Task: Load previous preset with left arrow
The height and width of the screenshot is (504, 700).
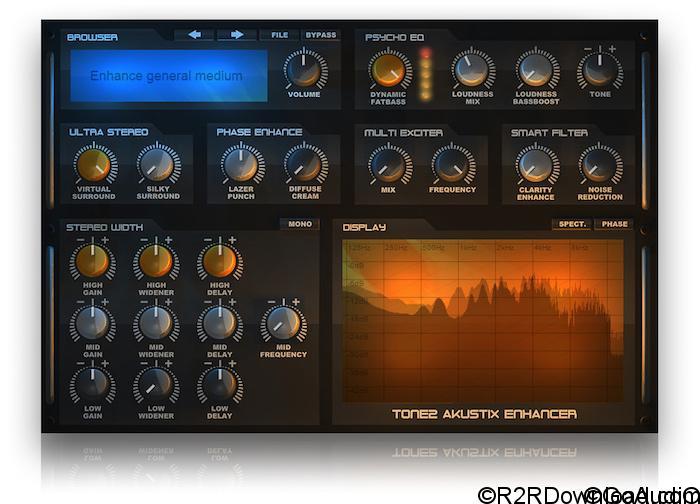Action: tap(194, 35)
